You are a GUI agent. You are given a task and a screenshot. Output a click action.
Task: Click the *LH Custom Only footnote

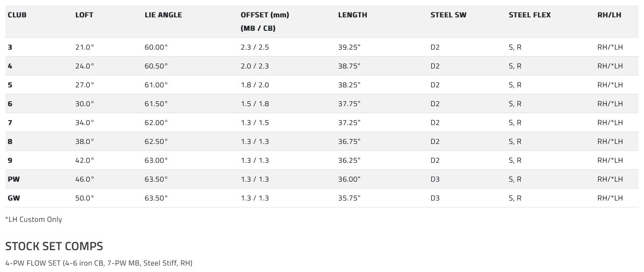34,219
